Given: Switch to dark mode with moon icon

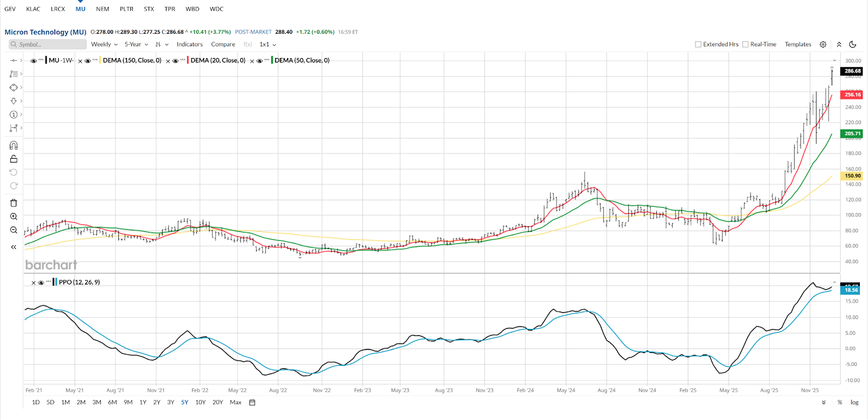Looking at the screenshot, I should pyautogui.click(x=853, y=44).
